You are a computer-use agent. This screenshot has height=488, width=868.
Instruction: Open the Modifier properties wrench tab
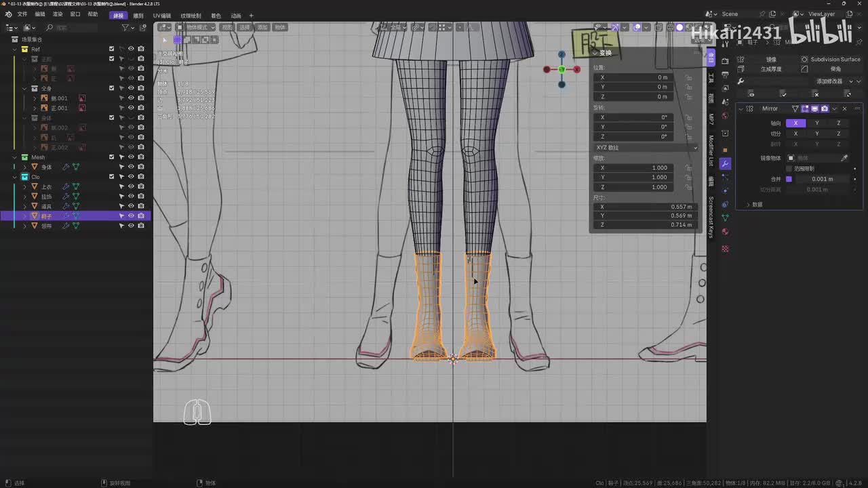click(x=725, y=163)
